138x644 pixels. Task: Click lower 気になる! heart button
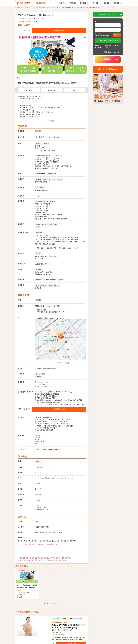(x=25, y=409)
